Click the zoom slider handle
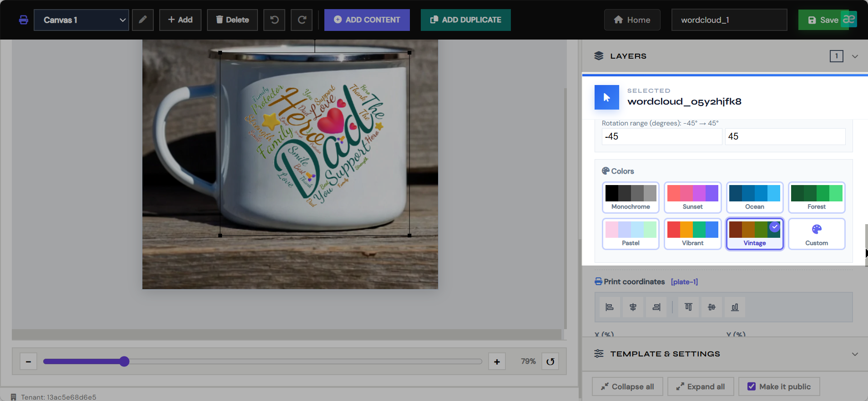 pos(124,361)
